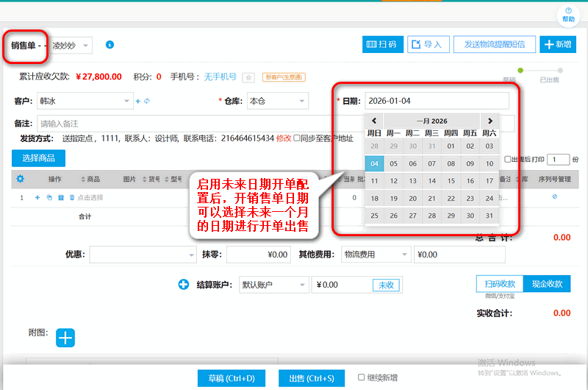Add attachment image with blue plus tile
The width and height of the screenshot is (588, 390).
(x=65, y=338)
